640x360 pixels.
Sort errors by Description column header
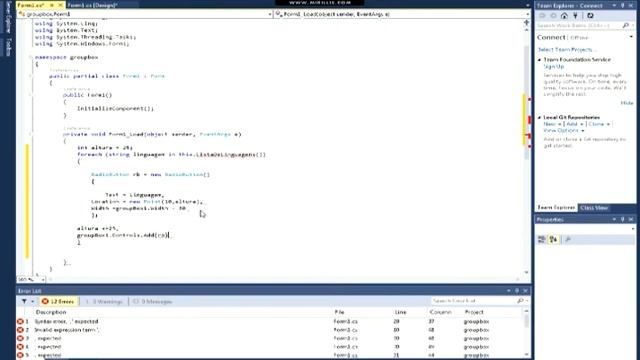[51, 312]
